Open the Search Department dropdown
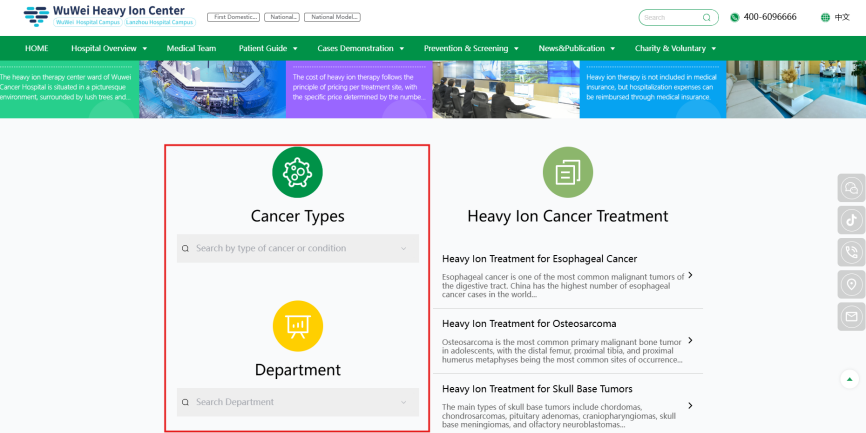Viewport: 866px width, 433px height. click(297, 402)
